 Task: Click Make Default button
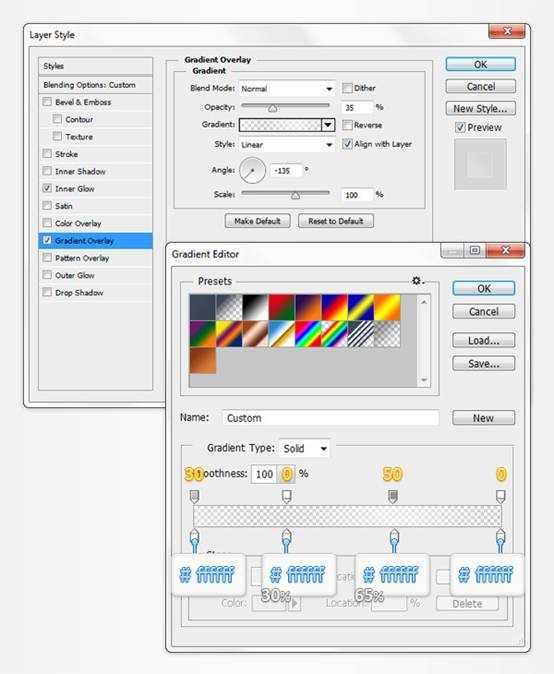[x=257, y=221]
